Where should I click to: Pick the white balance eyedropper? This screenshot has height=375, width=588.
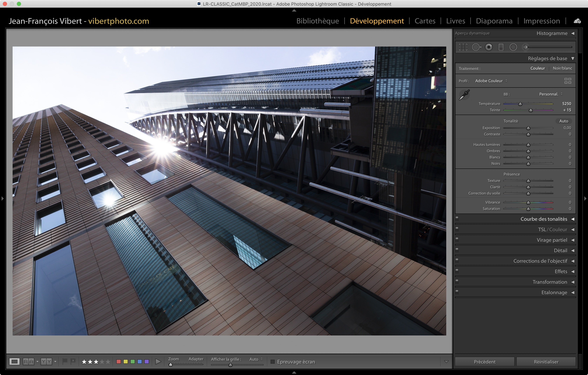point(464,95)
